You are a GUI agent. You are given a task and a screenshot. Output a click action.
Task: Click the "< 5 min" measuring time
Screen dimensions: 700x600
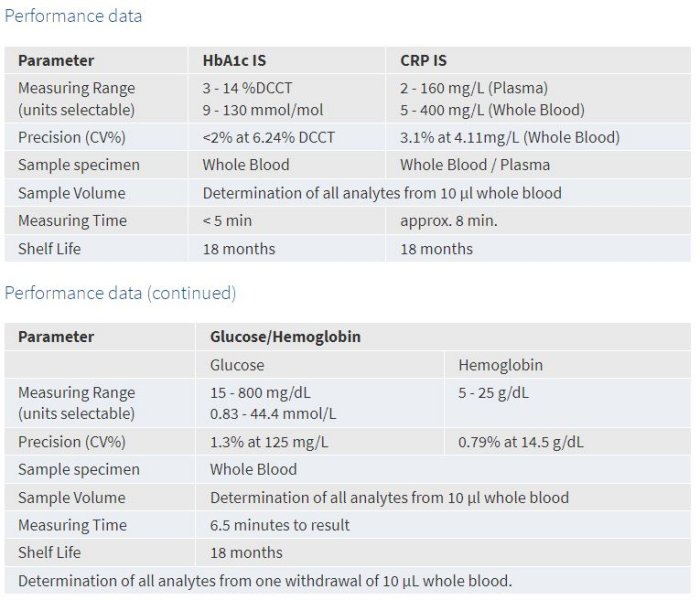(227, 220)
